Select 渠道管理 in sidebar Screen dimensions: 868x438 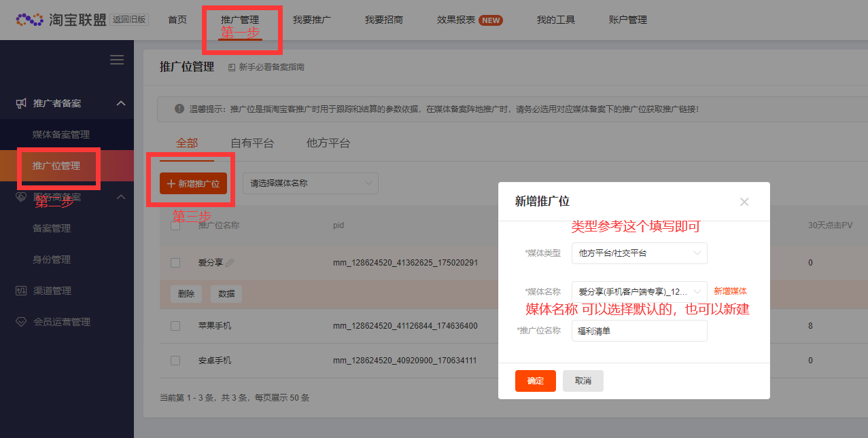pyautogui.click(x=52, y=291)
